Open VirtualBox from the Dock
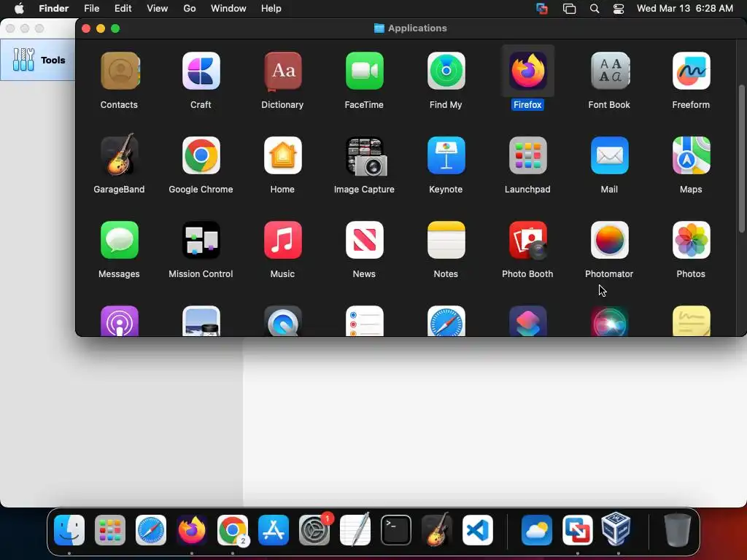 (616, 529)
